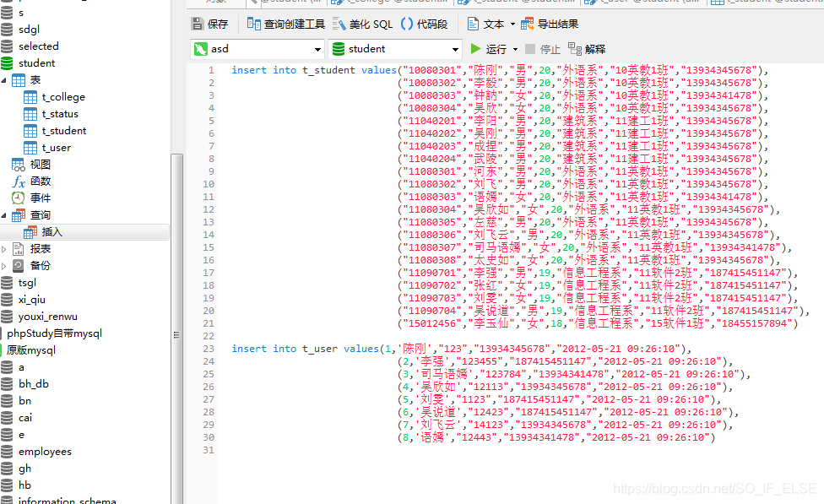Select the xi_qiu database

(x=31, y=300)
